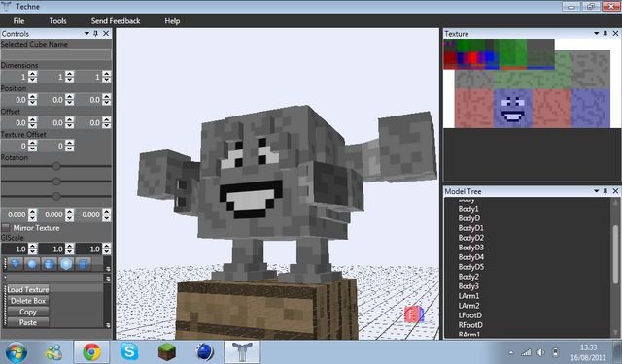Pin the Model Tree panel

[605, 191]
